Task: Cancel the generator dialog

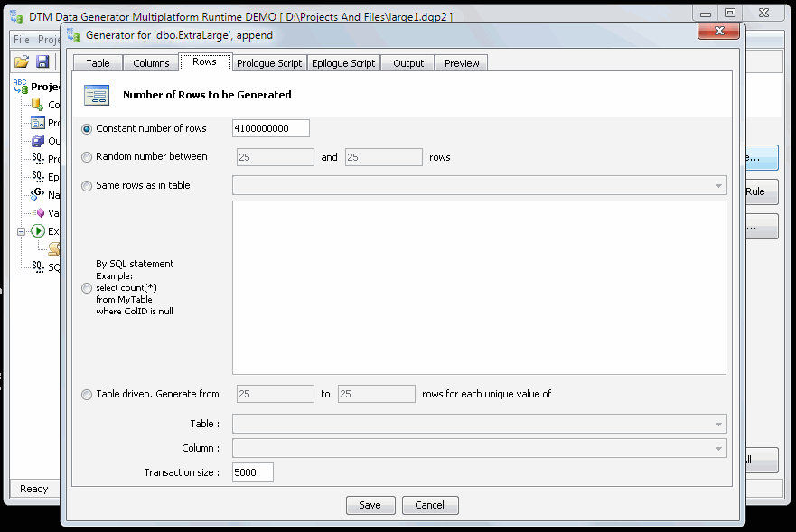Action: click(x=430, y=505)
